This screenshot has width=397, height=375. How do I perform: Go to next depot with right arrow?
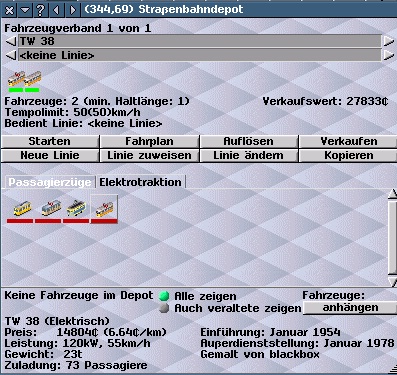click(72, 10)
